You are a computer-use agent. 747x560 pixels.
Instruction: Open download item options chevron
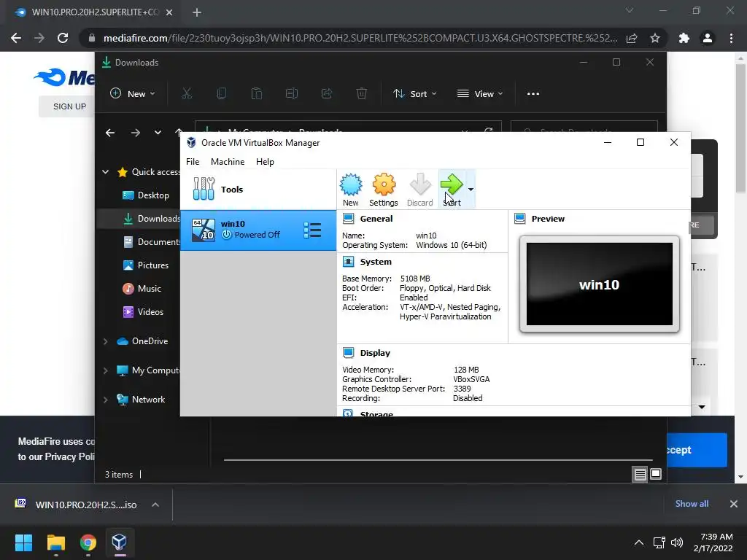point(155,505)
